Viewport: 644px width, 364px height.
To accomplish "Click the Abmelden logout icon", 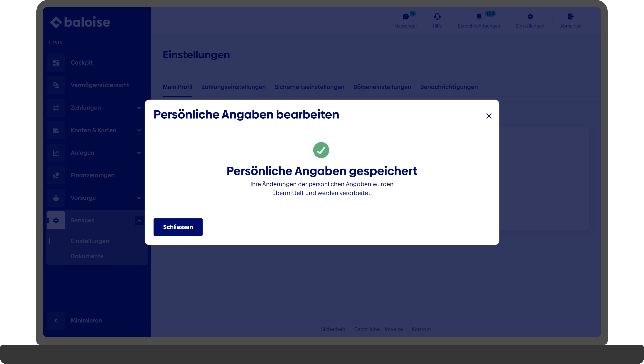I will click(571, 17).
